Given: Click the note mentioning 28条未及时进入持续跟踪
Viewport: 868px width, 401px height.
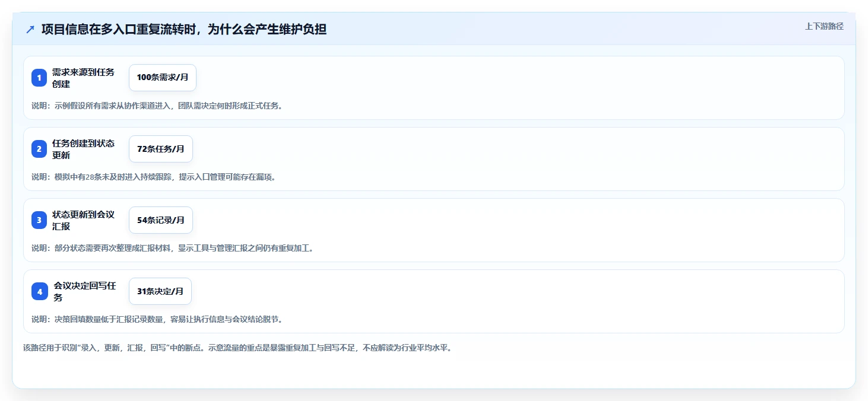Looking at the screenshot, I should coord(153,177).
